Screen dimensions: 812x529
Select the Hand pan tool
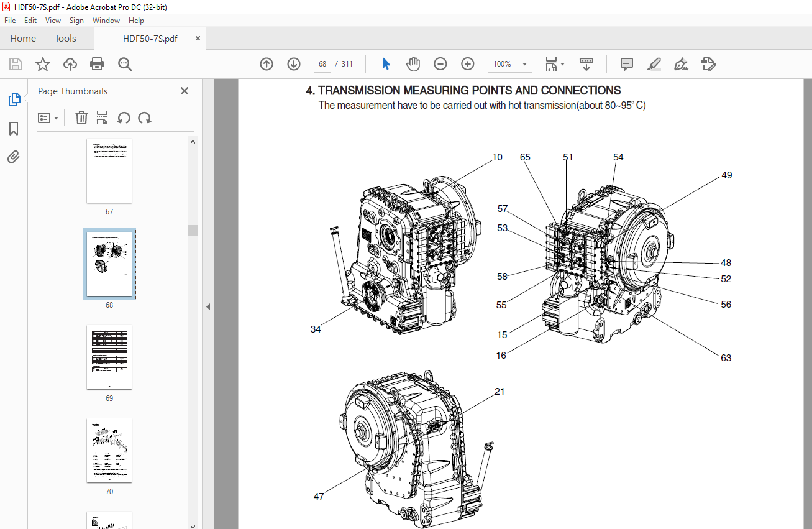[413, 64]
